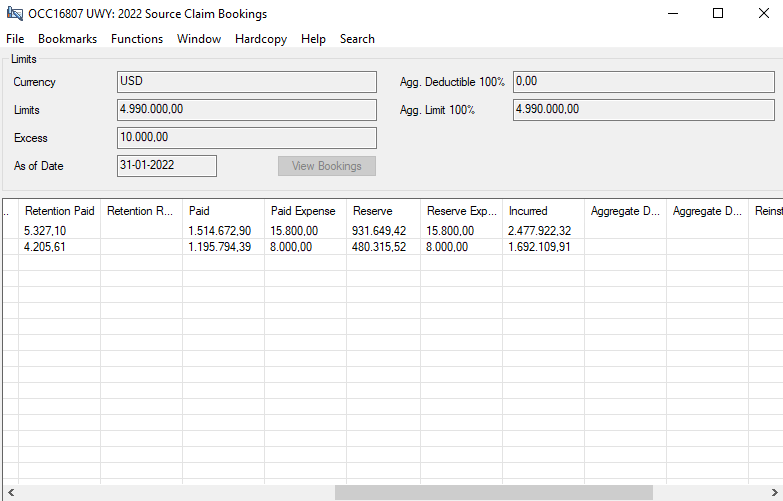Open the Search menu
Screen dimensions: 783x501
(x=357, y=39)
